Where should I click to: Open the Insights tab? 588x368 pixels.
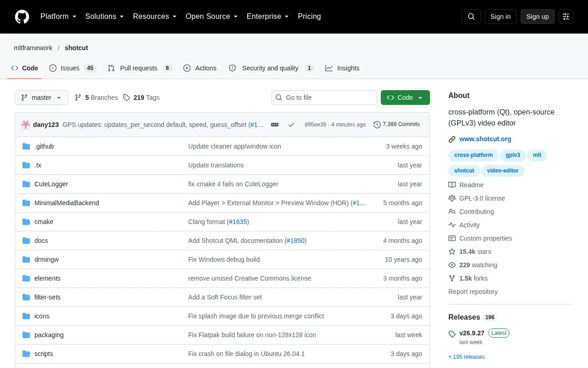342,68
